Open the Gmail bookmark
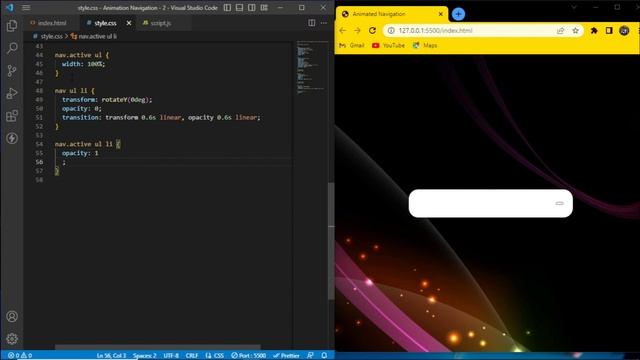 [x=351, y=45]
